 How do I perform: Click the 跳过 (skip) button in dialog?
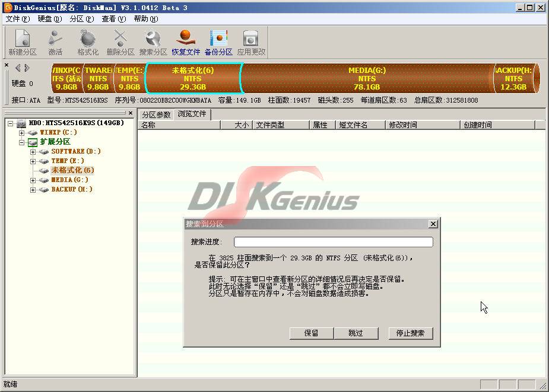[x=356, y=333]
